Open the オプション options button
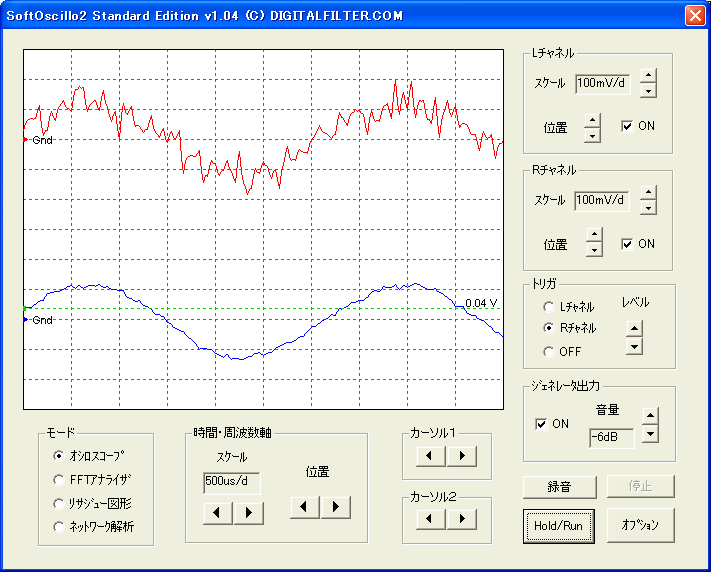 point(640,525)
